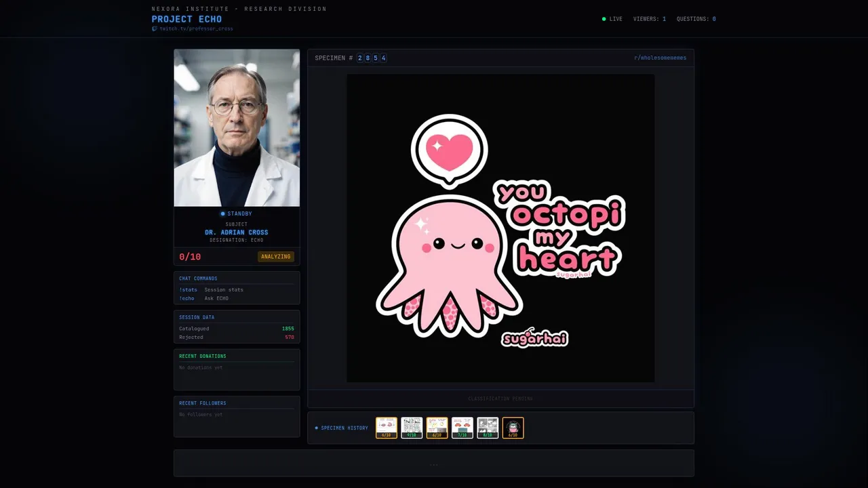Click the green LIVE status dot
The image size is (868, 488).
[x=604, y=19]
